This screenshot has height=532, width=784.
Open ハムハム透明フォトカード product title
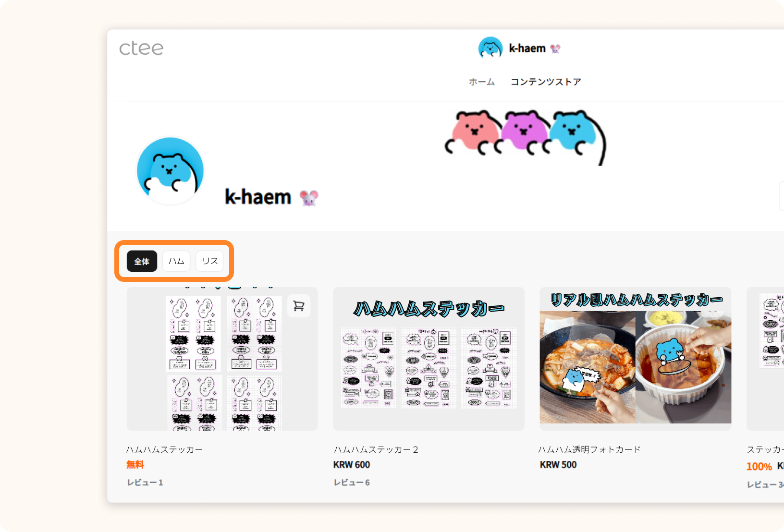click(x=589, y=449)
